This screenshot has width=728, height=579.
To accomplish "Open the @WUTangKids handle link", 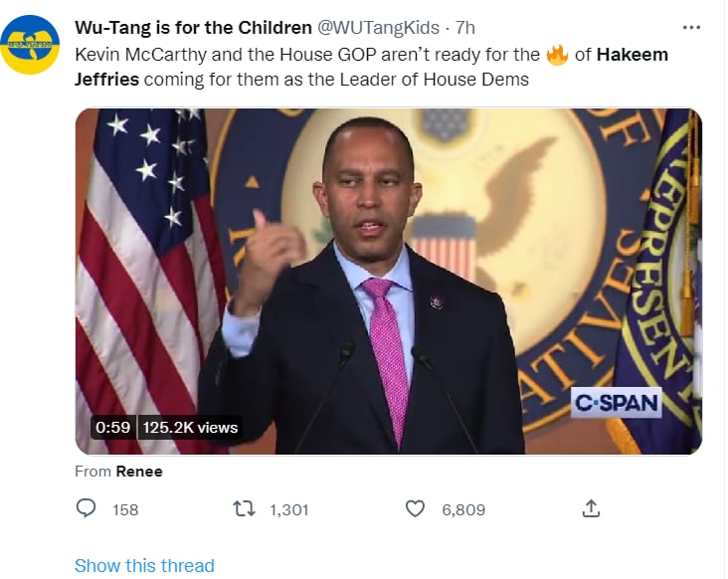I will point(378,28).
